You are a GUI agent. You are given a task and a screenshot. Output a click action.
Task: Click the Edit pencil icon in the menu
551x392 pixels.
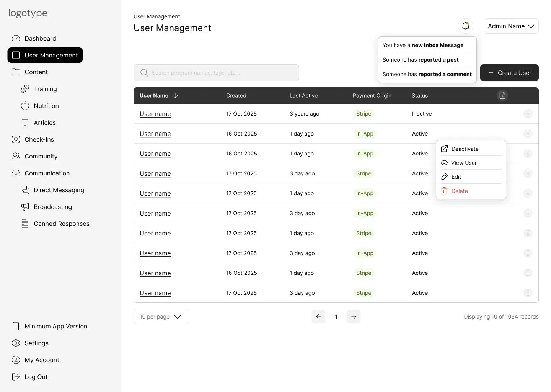point(444,177)
